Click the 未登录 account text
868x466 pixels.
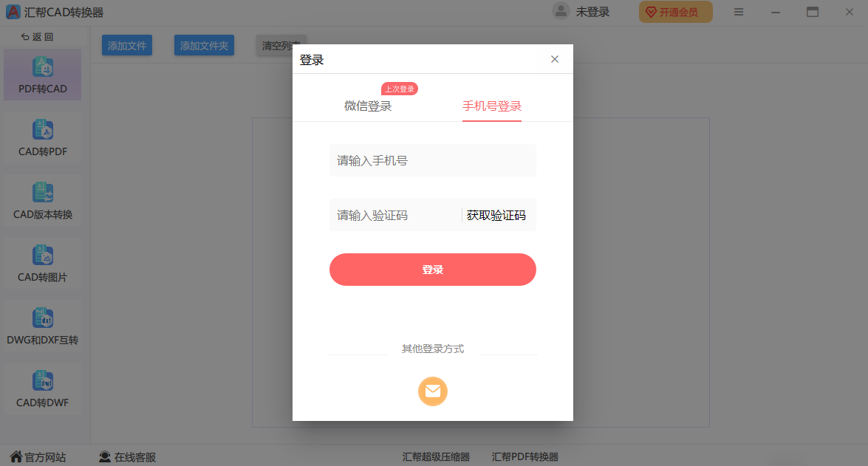pos(592,12)
